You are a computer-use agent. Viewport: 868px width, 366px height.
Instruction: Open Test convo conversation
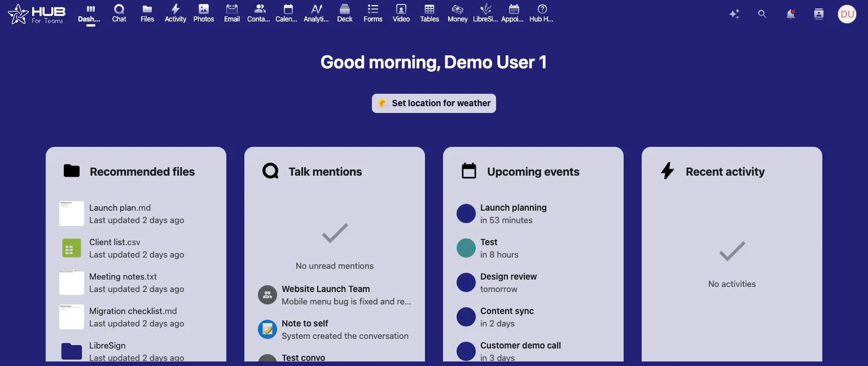point(335,358)
